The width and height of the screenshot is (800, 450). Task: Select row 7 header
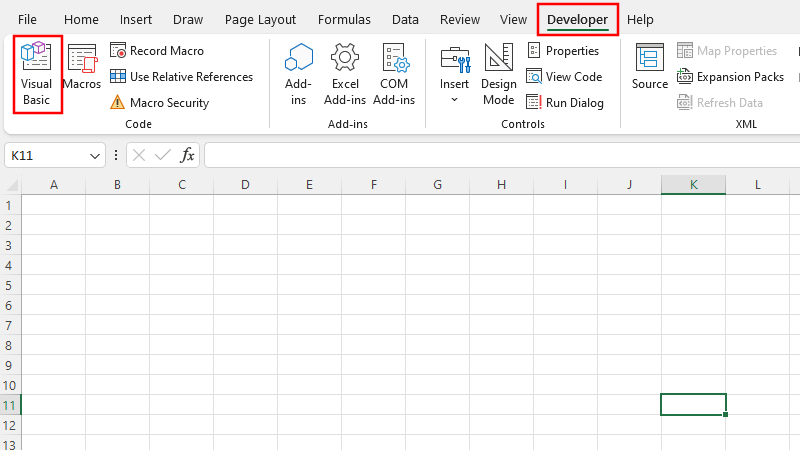click(10, 325)
